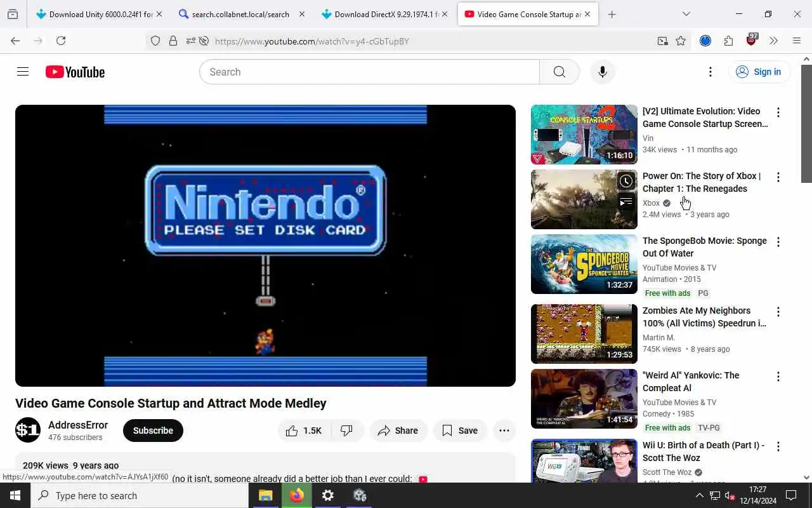Click the muted volume tray icon
This screenshot has width=812, height=508.
pos(730,495)
